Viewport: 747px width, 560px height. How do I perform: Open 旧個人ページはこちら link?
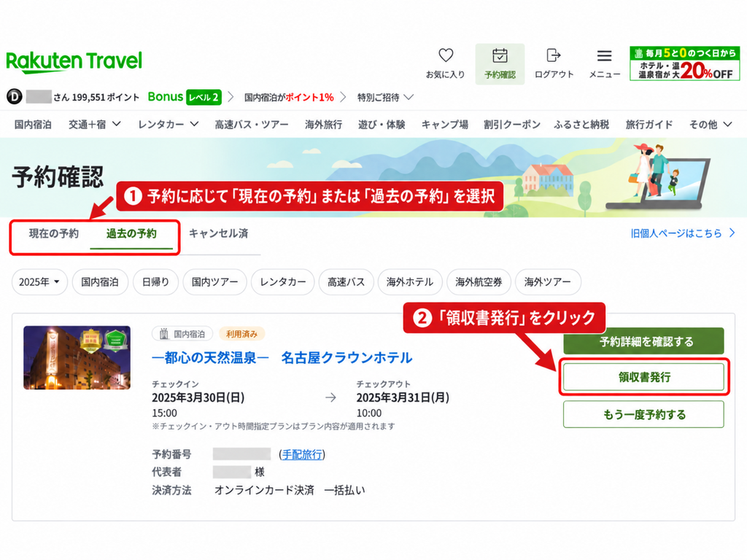683,233
